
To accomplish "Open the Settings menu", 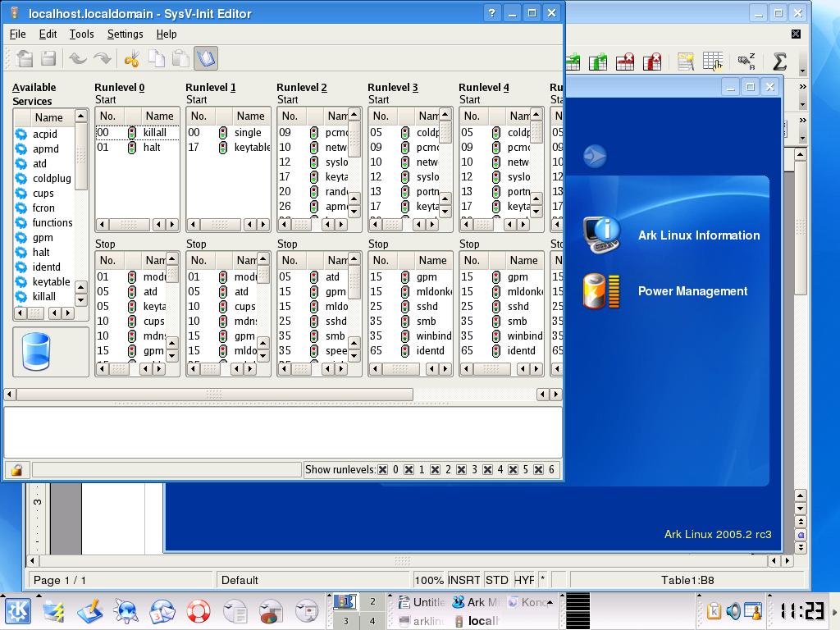I will tap(125, 34).
